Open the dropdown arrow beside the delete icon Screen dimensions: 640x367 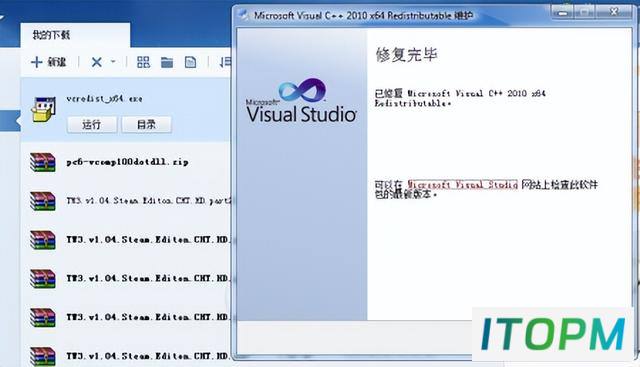pos(113,62)
